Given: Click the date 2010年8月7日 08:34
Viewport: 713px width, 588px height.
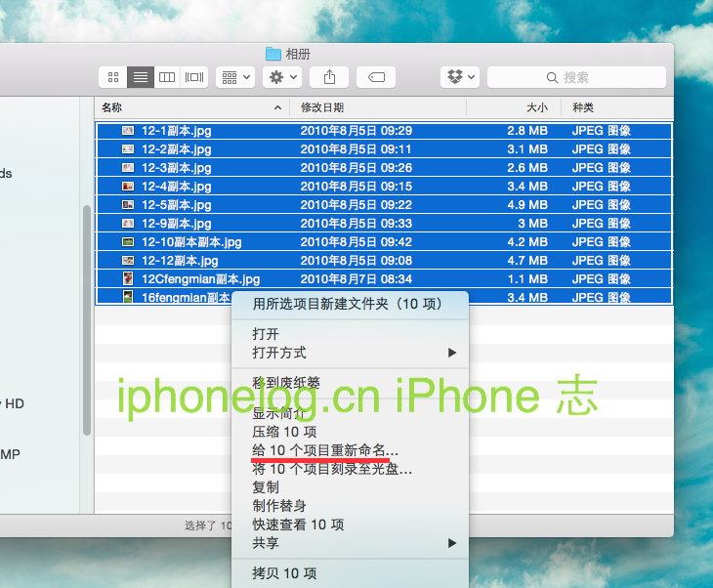Looking at the screenshot, I should point(356,278).
